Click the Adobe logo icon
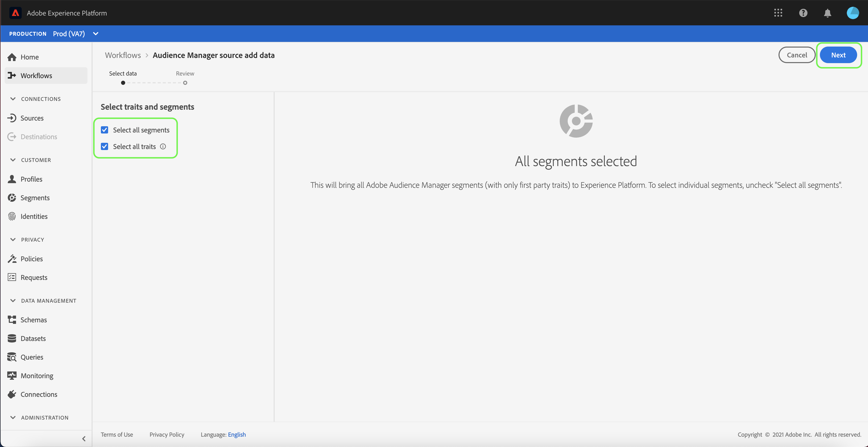 16,13
